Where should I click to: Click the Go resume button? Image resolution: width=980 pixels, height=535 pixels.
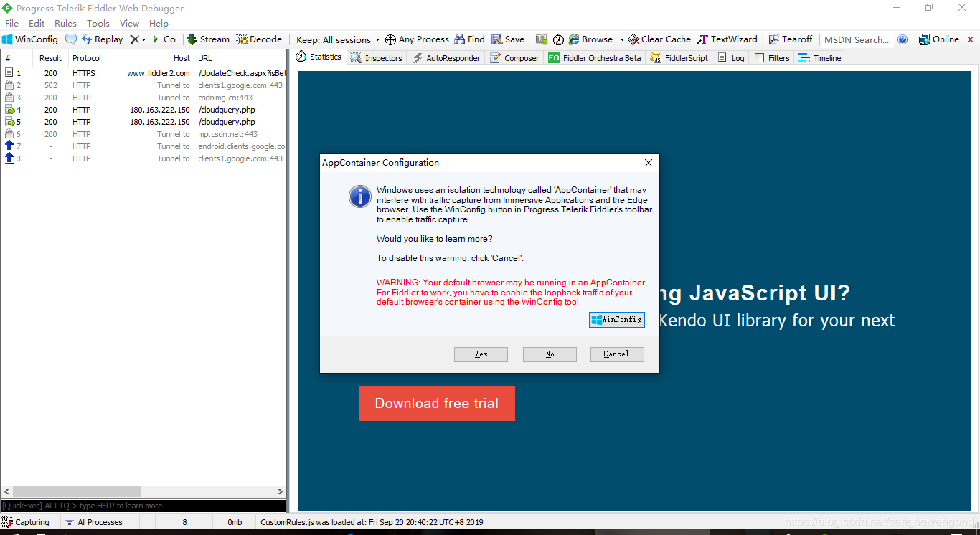(164, 39)
